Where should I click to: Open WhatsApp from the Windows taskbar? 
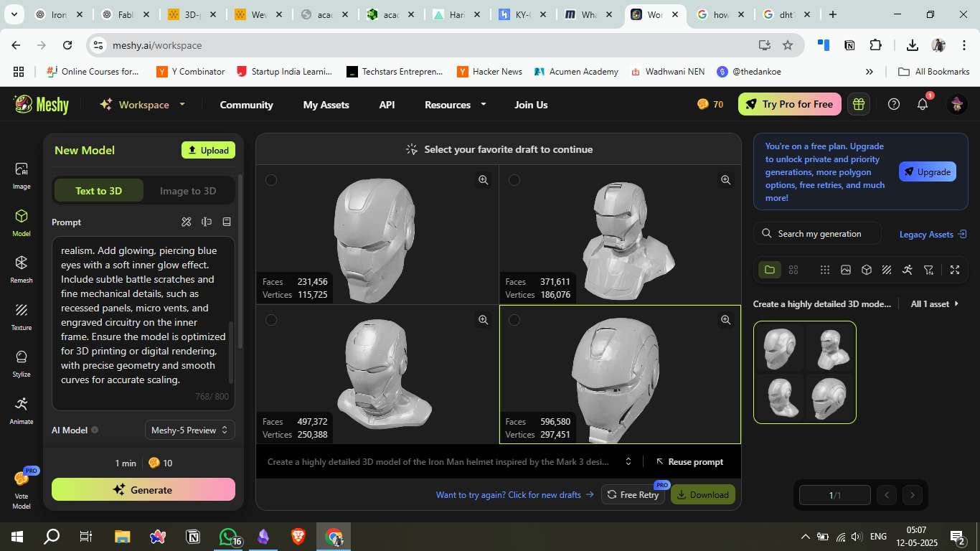pos(228,536)
